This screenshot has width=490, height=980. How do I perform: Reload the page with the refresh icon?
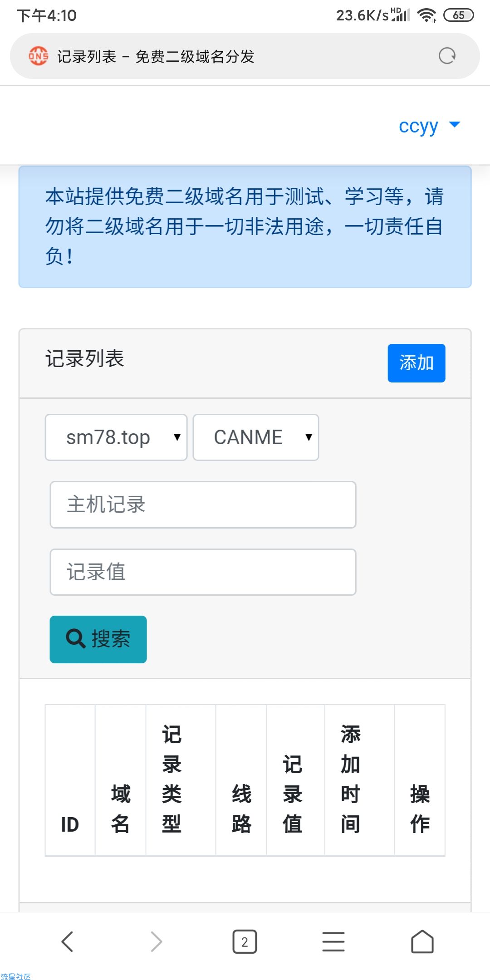click(x=447, y=56)
